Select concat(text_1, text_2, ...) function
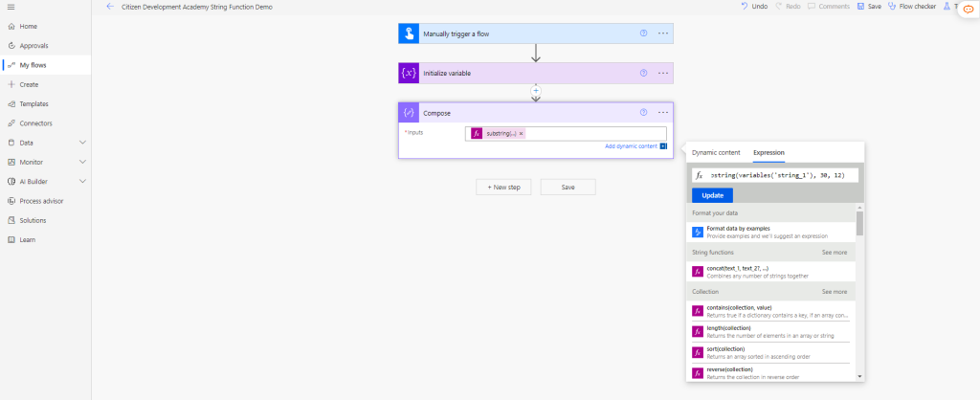Viewport: 980px width, 400px height. click(x=771, y=272)
